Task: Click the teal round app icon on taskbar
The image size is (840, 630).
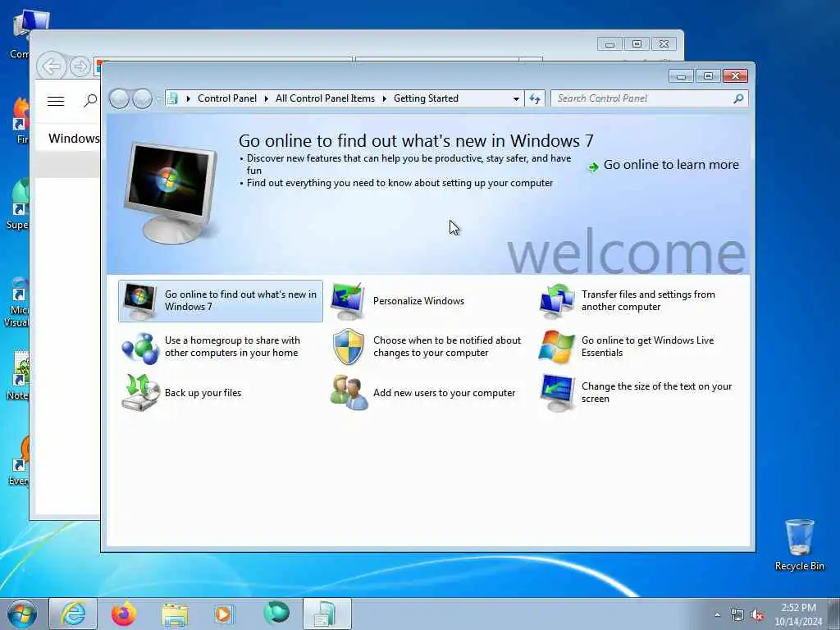Action: click(276, 614)
